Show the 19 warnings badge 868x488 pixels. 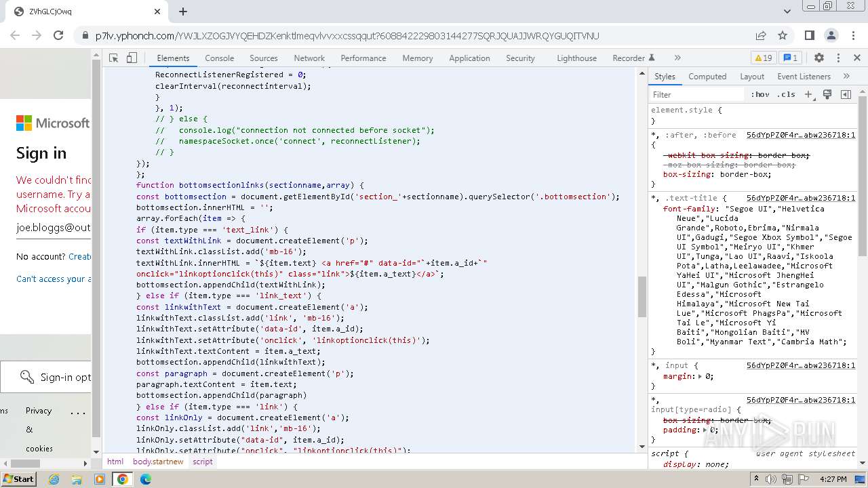764,58
